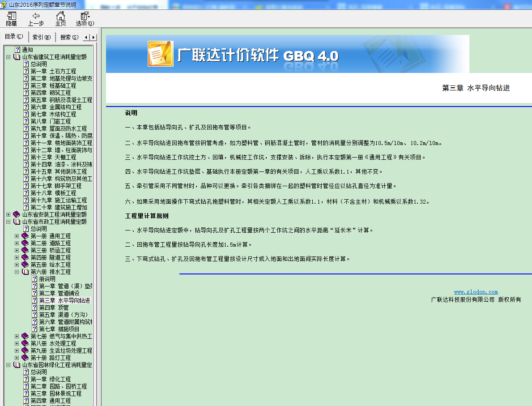Image resolution: width=532 pixels, height=406 pixels.
Task: Expand 第一册 通用工程 node
Action: coord(17,236)
